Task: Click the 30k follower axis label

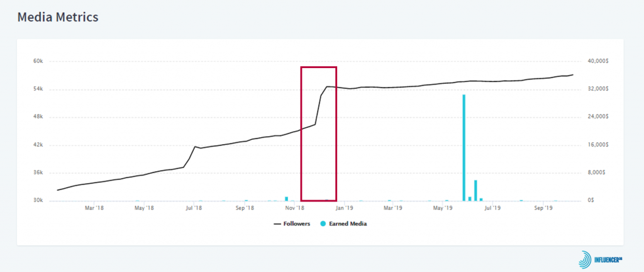Action: click(x=38, y=201)
